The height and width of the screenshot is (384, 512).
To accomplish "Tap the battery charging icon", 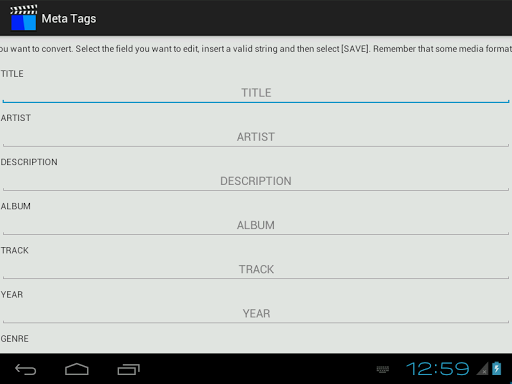I will [496, 369].
